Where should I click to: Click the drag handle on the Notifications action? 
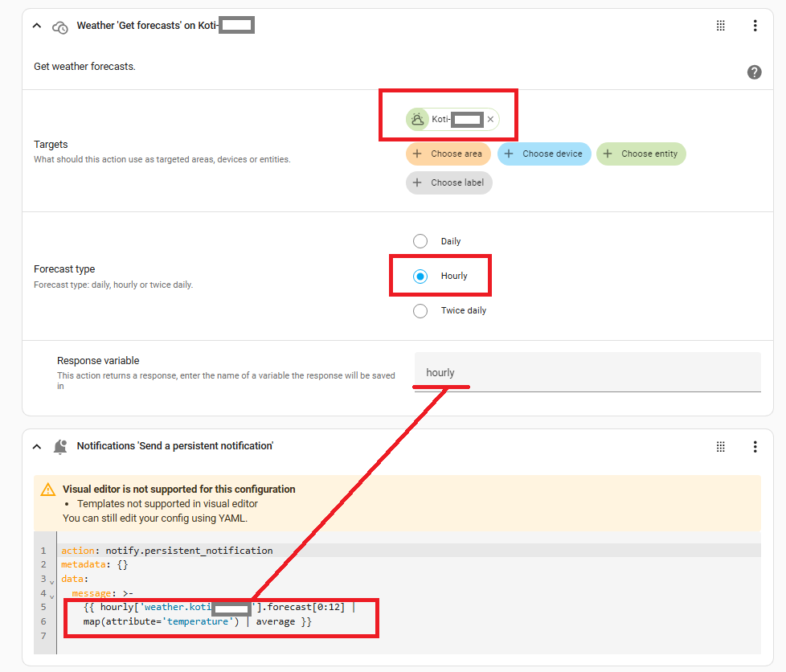pyautogui.click(x=720, y=446)
